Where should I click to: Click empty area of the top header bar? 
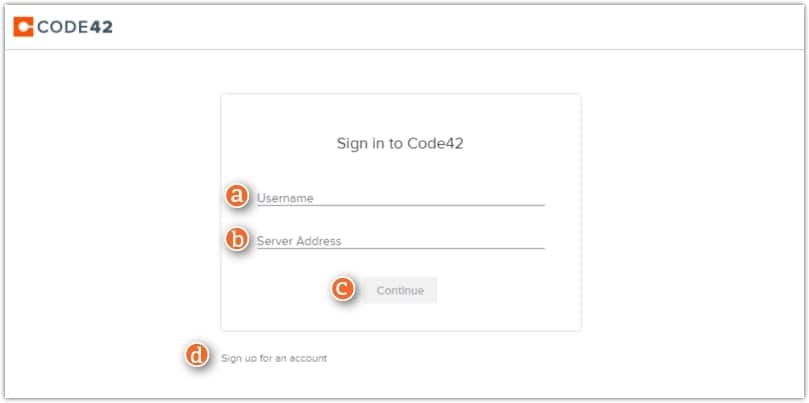pyautogui.click(x=450, y=27)
